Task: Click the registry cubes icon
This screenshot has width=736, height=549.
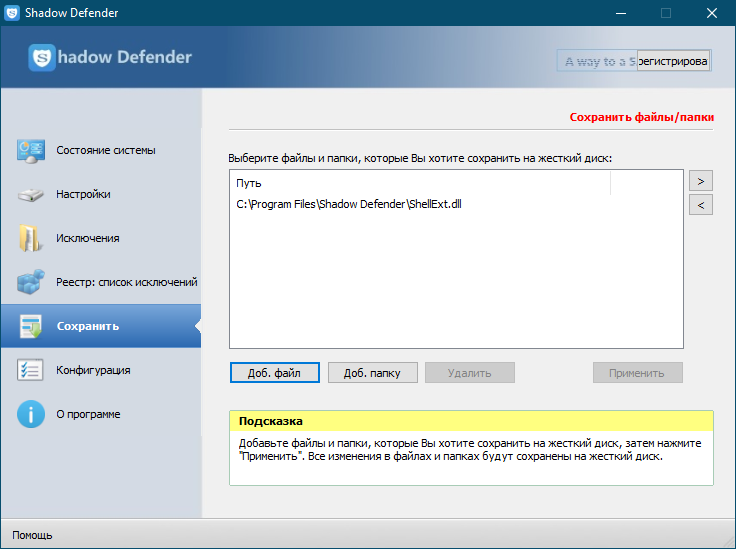Action: tap(31, 282)
